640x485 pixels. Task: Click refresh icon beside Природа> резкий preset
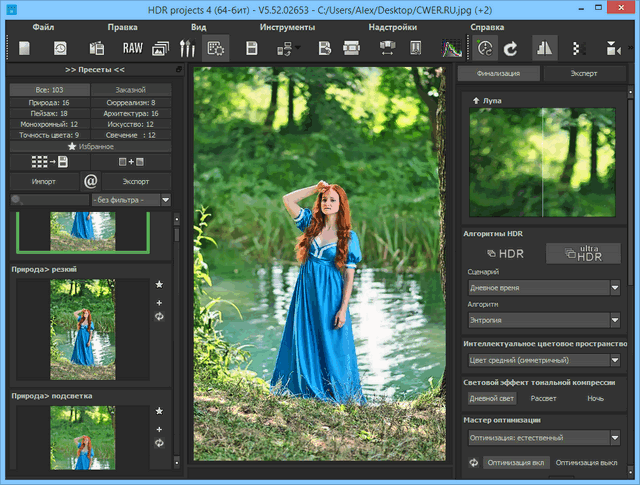tap(159, 316)
